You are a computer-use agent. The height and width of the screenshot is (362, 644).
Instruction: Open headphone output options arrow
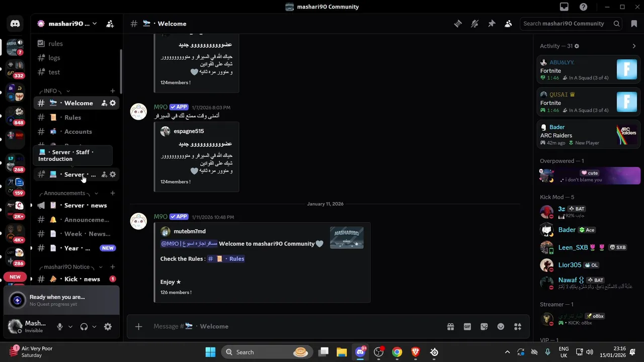[95, 326]
